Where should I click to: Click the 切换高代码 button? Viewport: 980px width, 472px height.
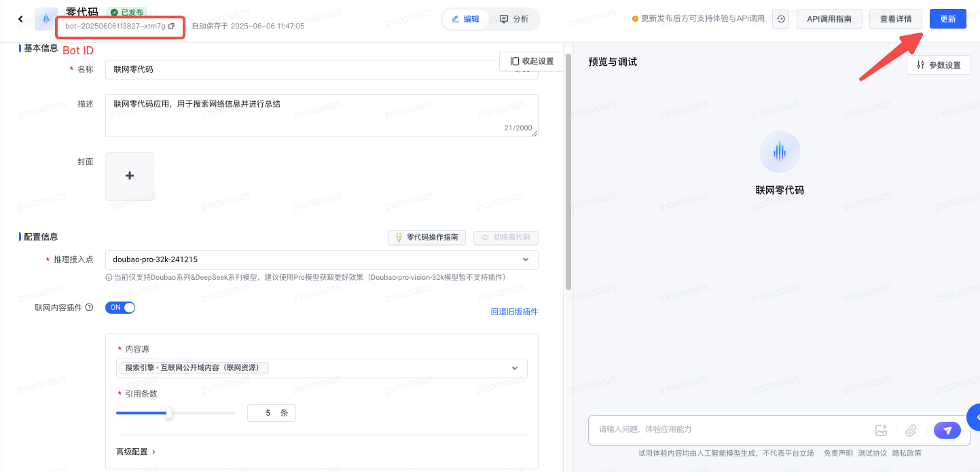click(x=506, y=238)
